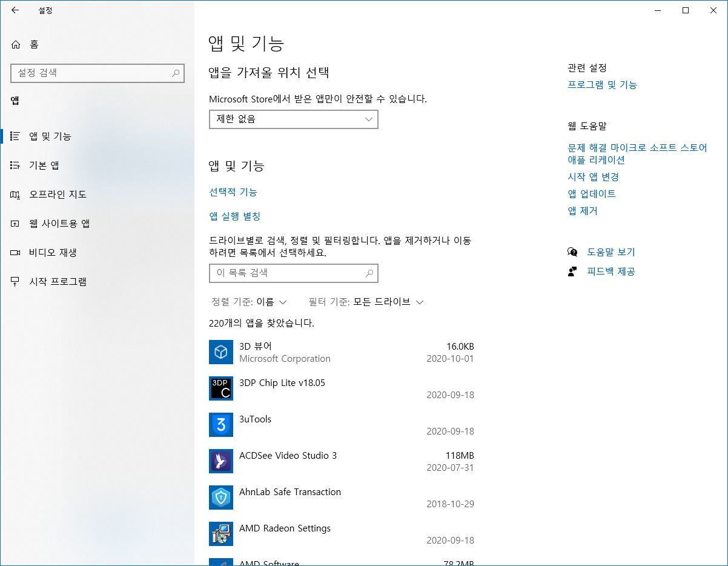Select the 오프라인 지도 map icon
728x566 pixels.
(x=16, y=195)
